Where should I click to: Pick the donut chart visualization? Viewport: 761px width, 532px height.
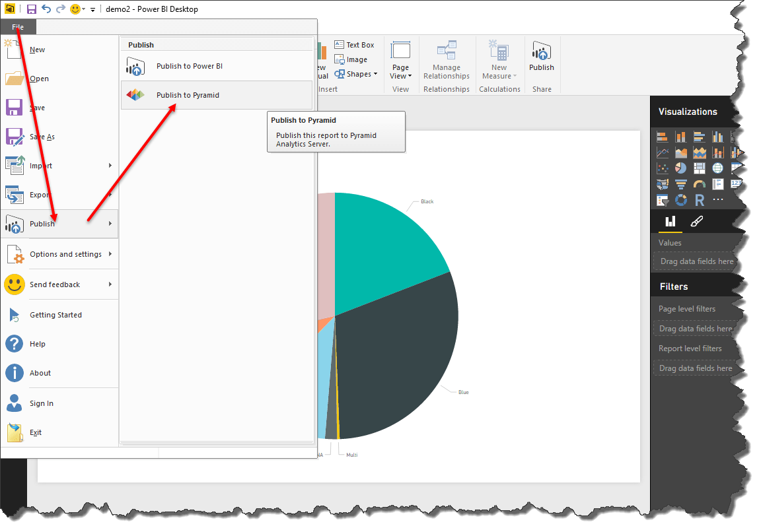tap(681, 200)
